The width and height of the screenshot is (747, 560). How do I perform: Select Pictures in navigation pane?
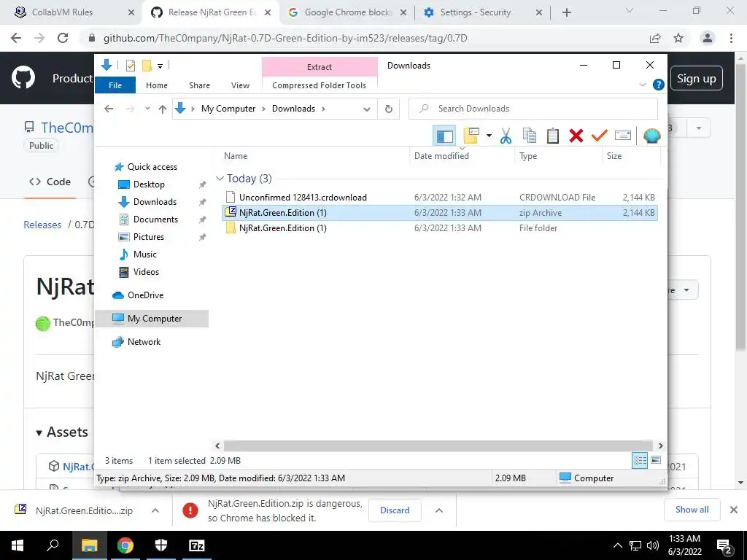(x=148, y=237)
